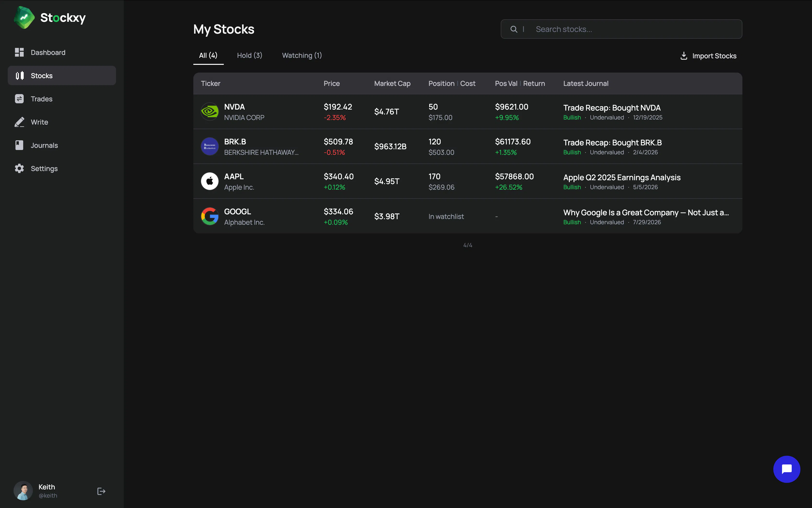Click the Stocks candlestick icon

[20, 75]
